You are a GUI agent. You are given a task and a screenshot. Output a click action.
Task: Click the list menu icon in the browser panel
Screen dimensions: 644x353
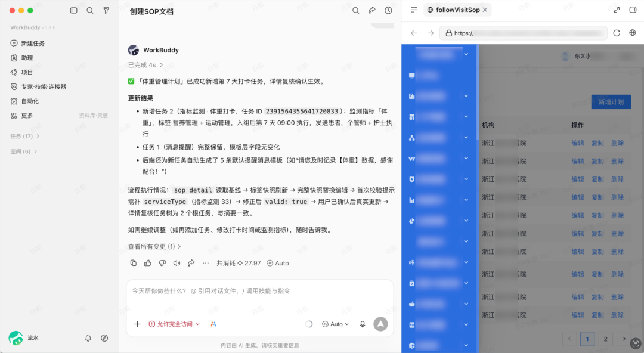coord(414,10)
